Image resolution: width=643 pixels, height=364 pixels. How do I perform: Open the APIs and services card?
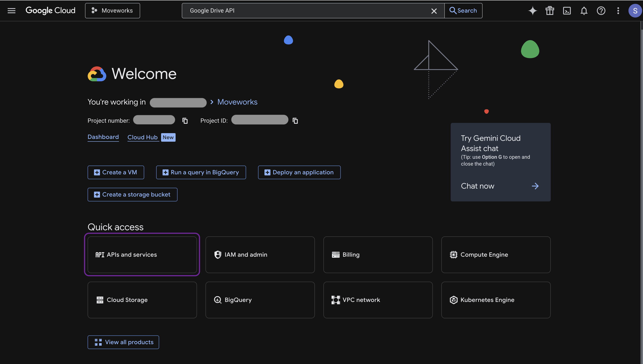(x=142, y=255)
